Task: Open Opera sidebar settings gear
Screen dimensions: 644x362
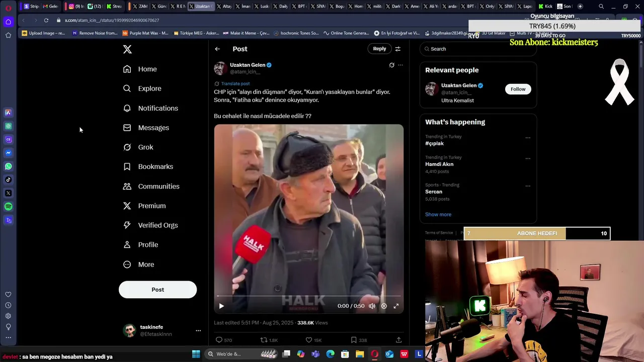Action: point(8,316)
